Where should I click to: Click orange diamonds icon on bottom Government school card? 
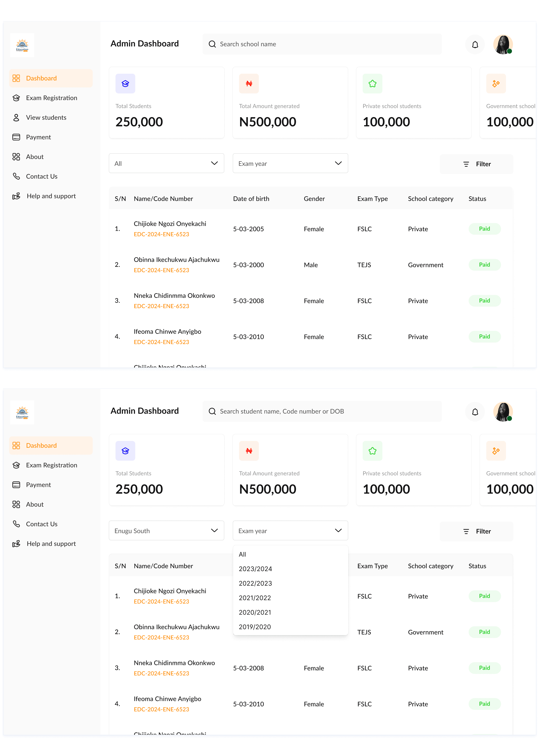click(496, 451)
